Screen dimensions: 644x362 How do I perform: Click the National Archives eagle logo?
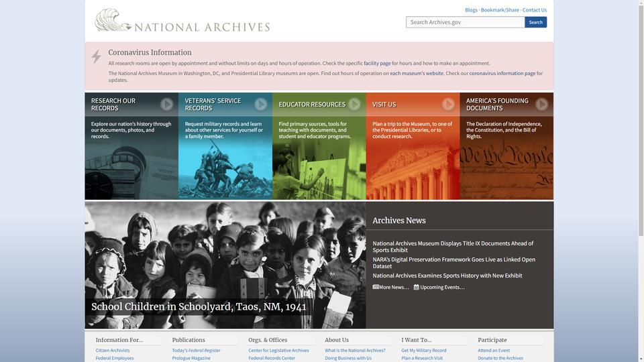(x=113, y=20)
